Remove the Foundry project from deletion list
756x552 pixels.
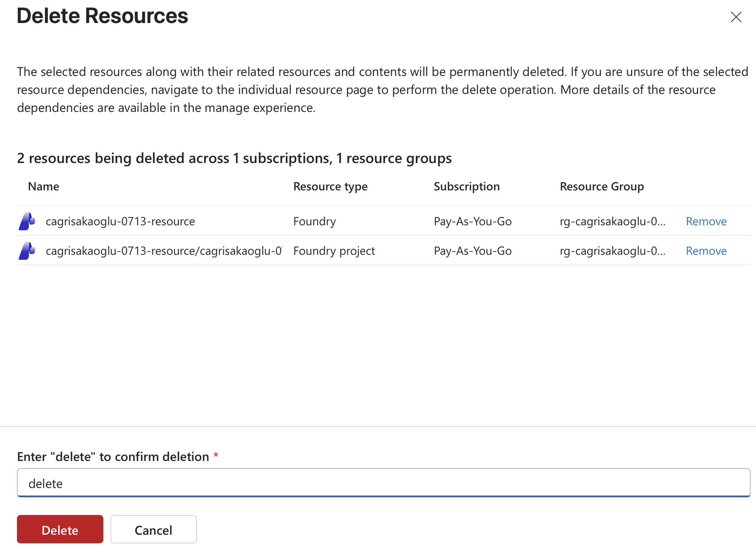click(706, 251)
